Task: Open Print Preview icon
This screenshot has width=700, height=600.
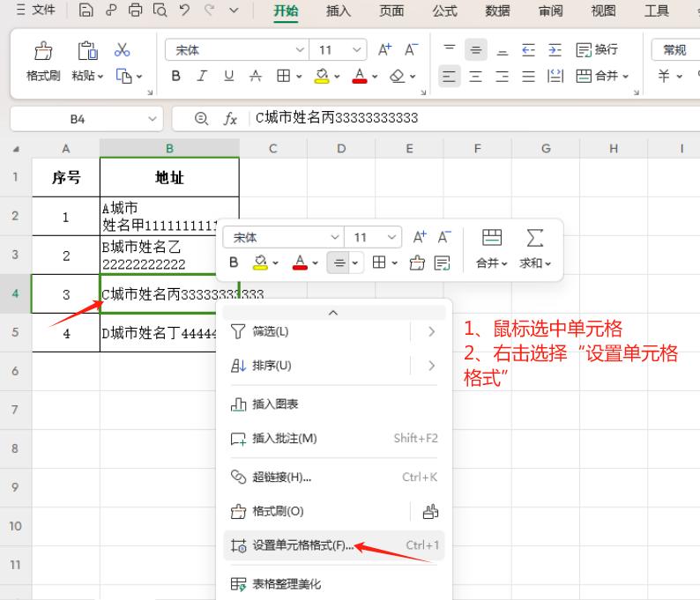Action: coord(160,10)
